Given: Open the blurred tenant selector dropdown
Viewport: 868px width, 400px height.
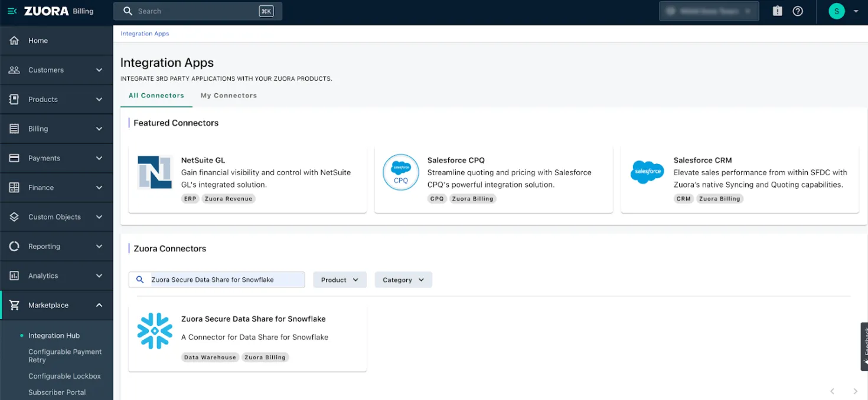Looking at the screenshot, I should point(709,11).
